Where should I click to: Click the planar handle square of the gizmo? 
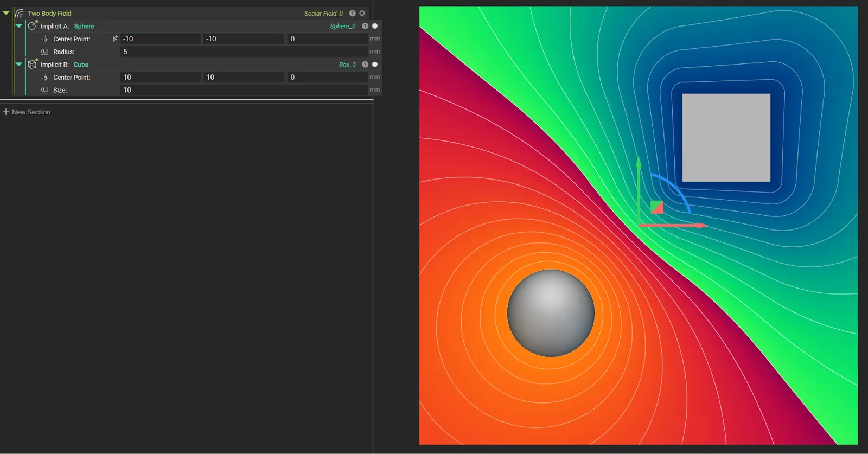pyautogui.click(x=657, y=207)
